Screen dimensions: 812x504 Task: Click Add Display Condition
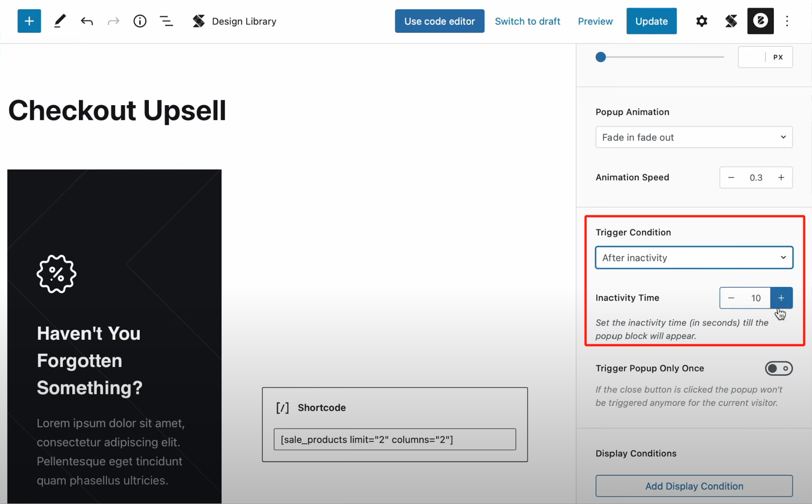pos(694,486)
